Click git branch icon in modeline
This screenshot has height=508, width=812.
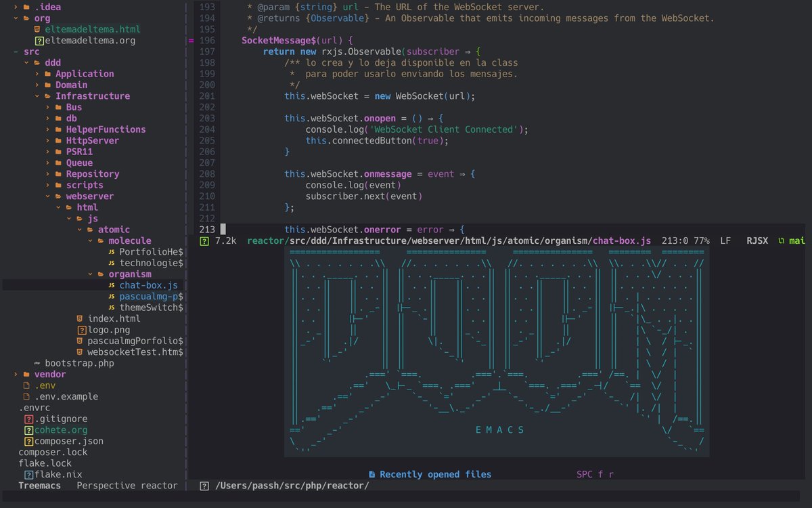(782, 240)
